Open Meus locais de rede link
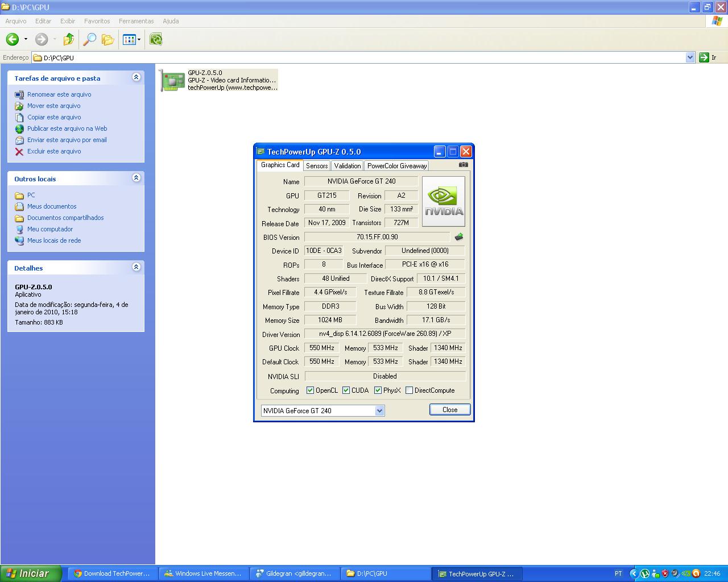The width and height of the screenshot is (728, 582). (54, 240)
